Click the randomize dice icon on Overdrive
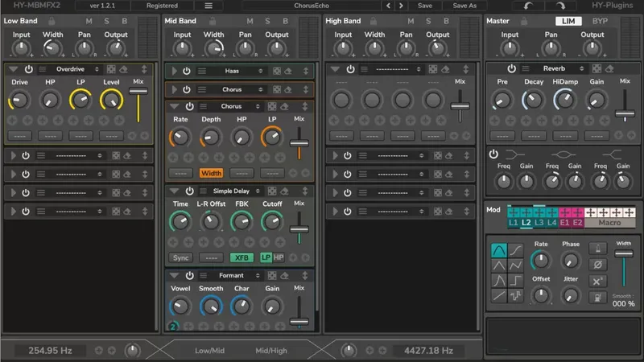Image resolution: width=644 pixels, height=362 pixels. pyautogui.click(x=112, y=70)
